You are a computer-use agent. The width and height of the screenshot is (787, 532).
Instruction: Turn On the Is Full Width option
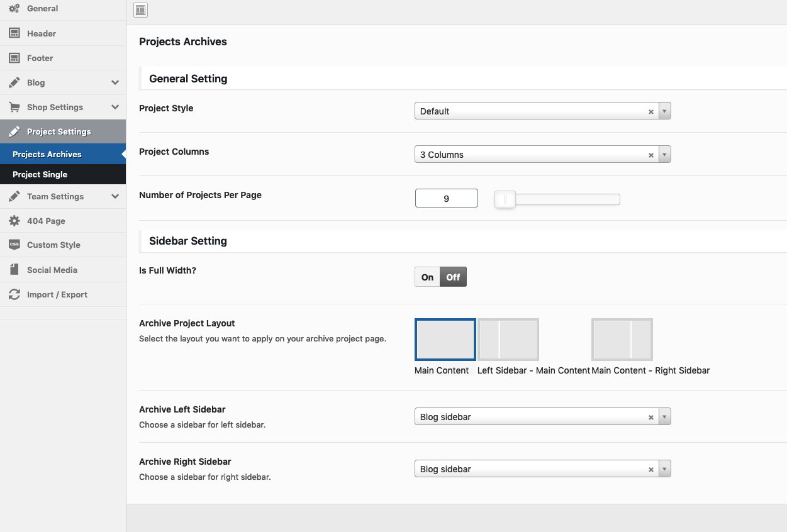[x=427, y=277]
